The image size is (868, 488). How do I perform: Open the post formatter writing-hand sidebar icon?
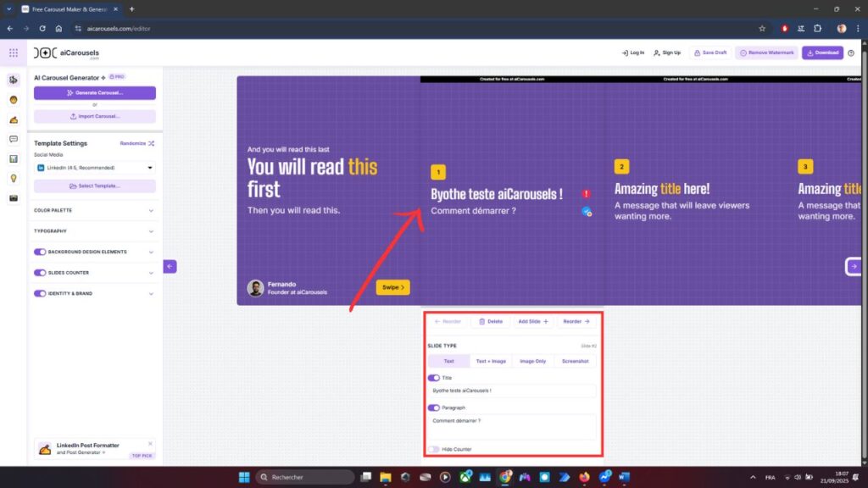coord(14,119)
